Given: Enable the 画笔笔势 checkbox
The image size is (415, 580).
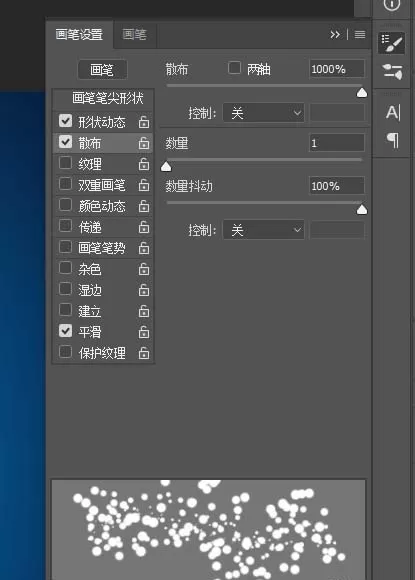Looking at the screenshot, I should 65,247.
